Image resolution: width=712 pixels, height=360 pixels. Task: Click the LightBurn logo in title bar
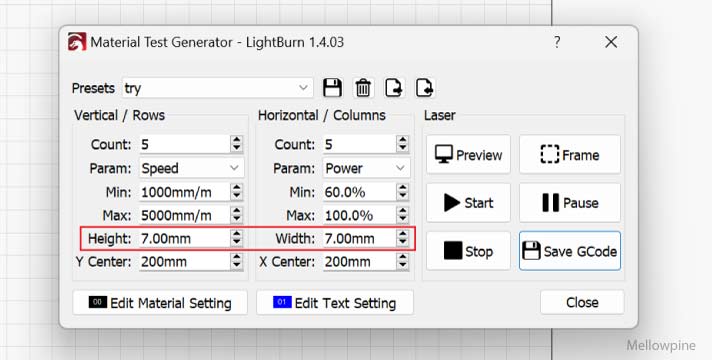coord(77,42)
